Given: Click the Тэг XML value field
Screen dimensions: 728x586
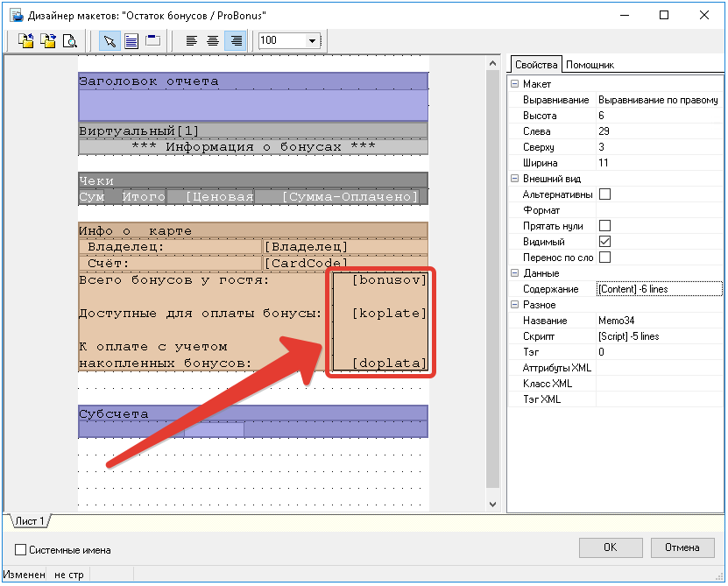Looking at the screenshot, I should pos(660,399).
